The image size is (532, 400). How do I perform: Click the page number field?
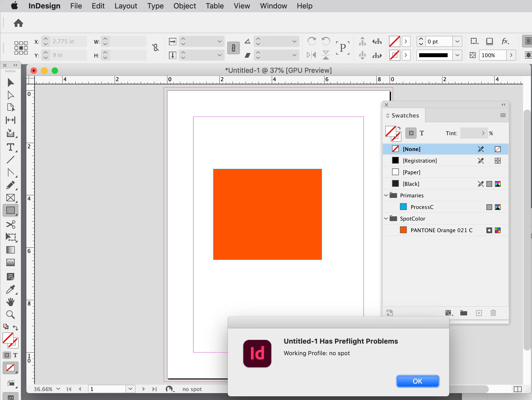107,389
